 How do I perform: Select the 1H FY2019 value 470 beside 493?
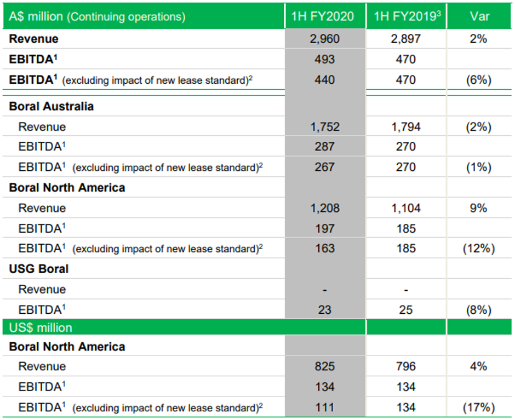pyautogui.click(x=405, y=60)
